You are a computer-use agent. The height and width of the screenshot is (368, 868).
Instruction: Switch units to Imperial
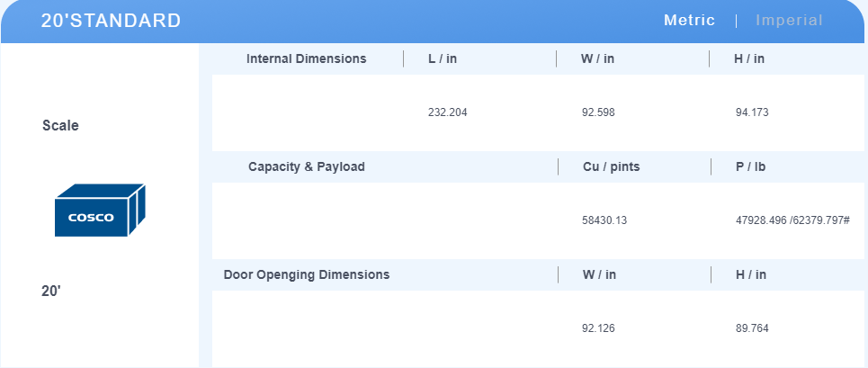coord(789,21)
